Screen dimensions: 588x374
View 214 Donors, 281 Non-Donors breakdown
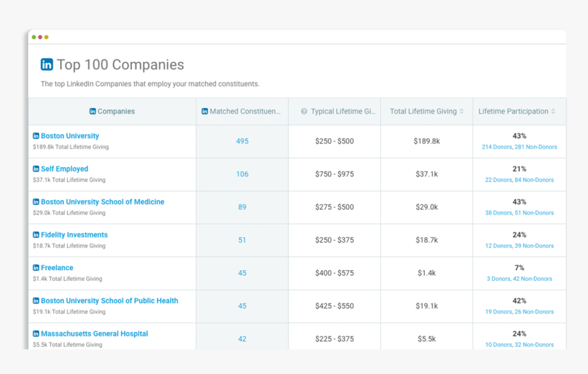(519, 147)
